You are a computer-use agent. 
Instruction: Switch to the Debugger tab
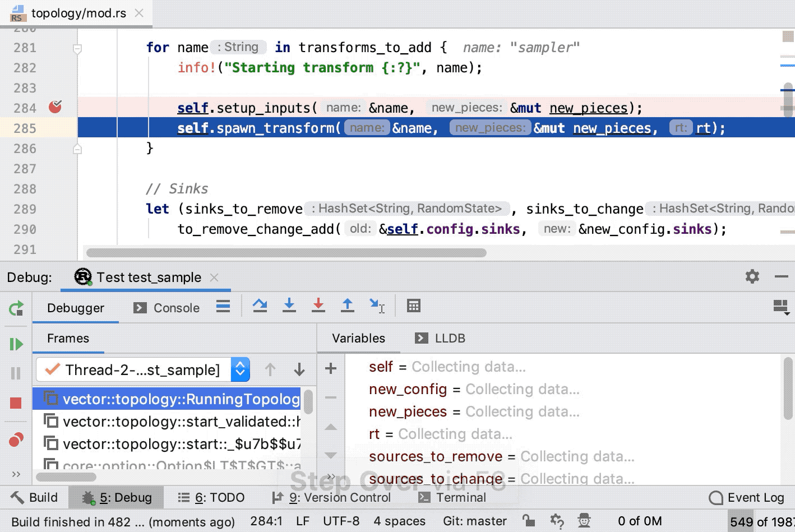click(x=76, y=308)
